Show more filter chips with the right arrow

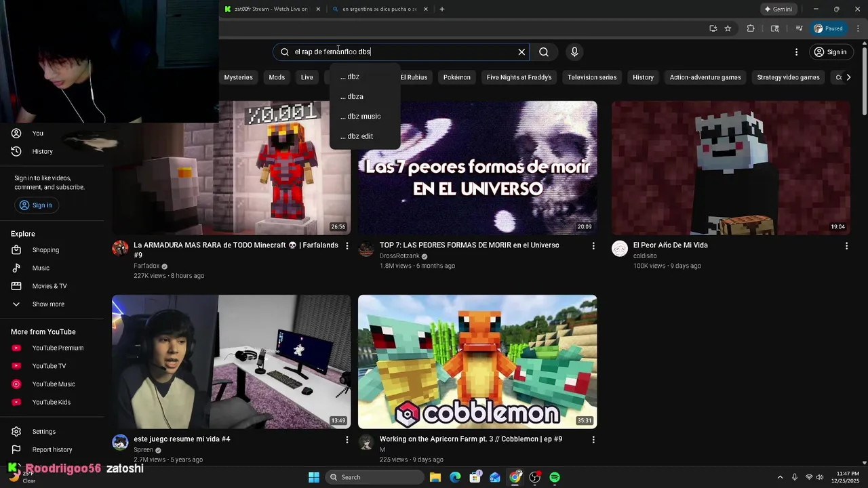tap(848, 77)
